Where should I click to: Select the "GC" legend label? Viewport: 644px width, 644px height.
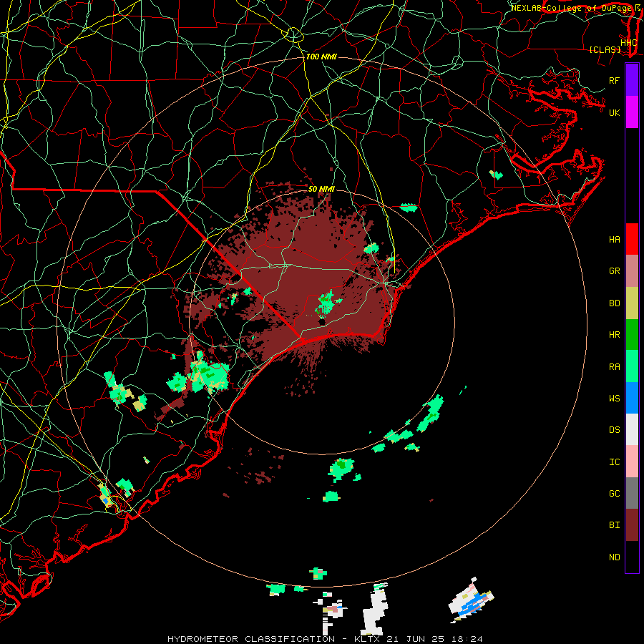click(614, 494)
